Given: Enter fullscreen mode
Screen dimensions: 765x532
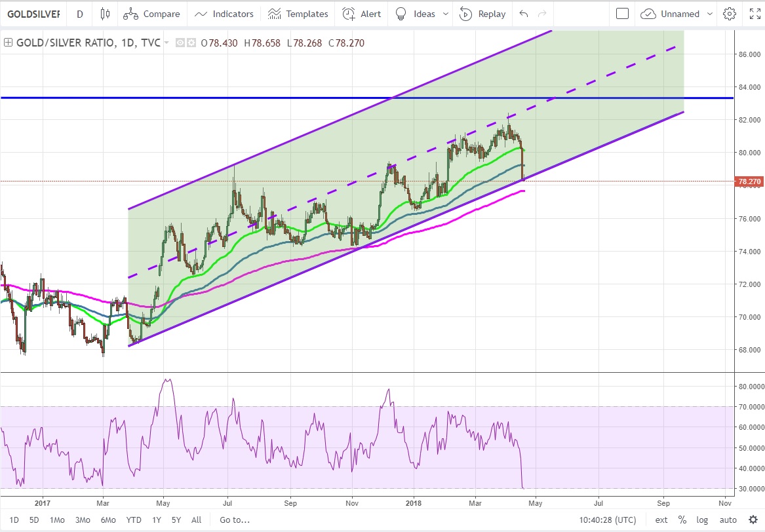Looking at the screenshot, I should click(x=755, y=14).
